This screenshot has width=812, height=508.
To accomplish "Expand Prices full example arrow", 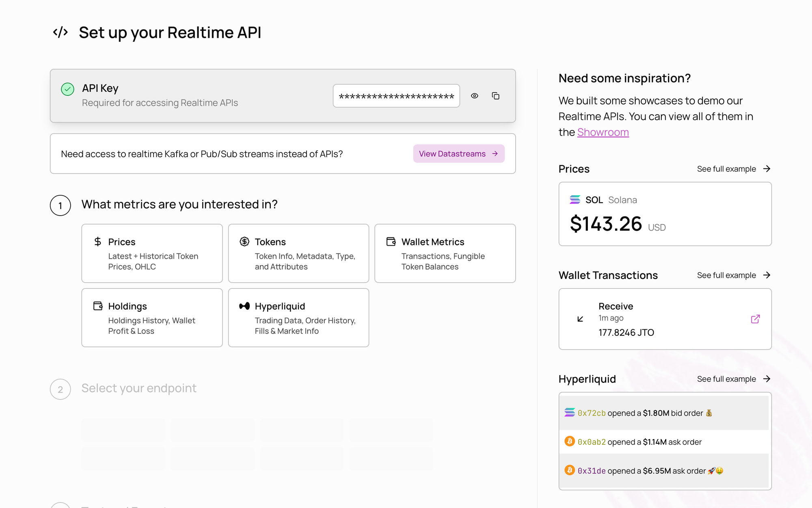I will point(766,169).
